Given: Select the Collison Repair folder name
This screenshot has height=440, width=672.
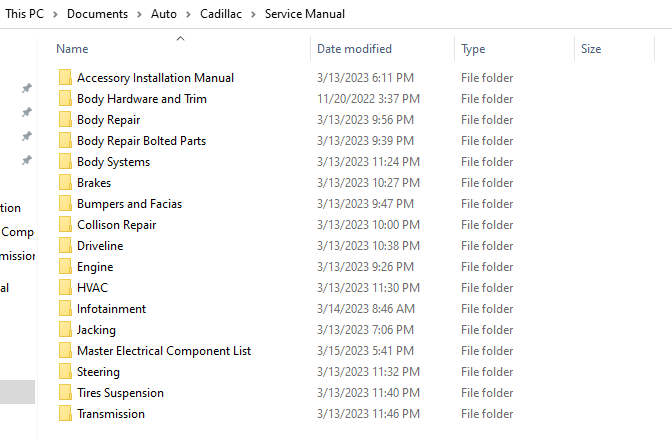Looking at the screenshot, I should point(117,224).
